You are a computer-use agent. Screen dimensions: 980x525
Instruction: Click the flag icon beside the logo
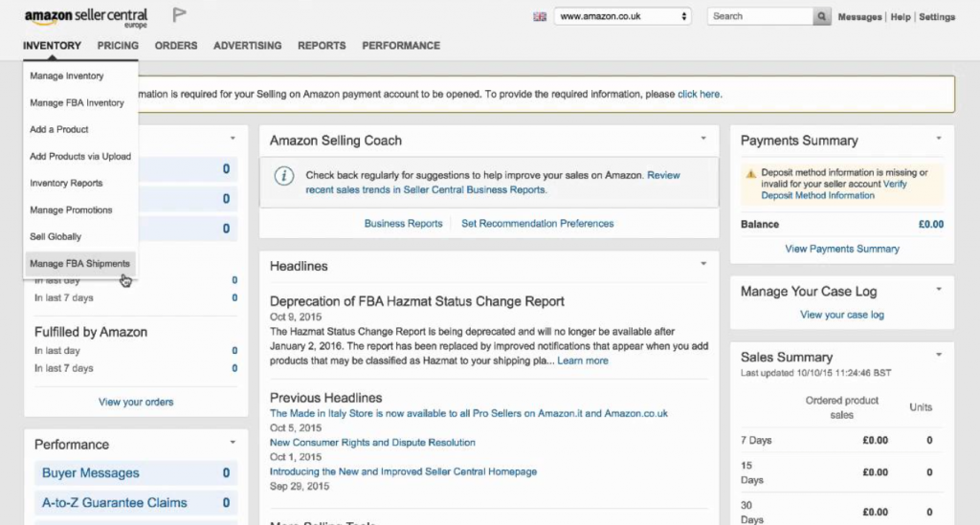(179, 15)
